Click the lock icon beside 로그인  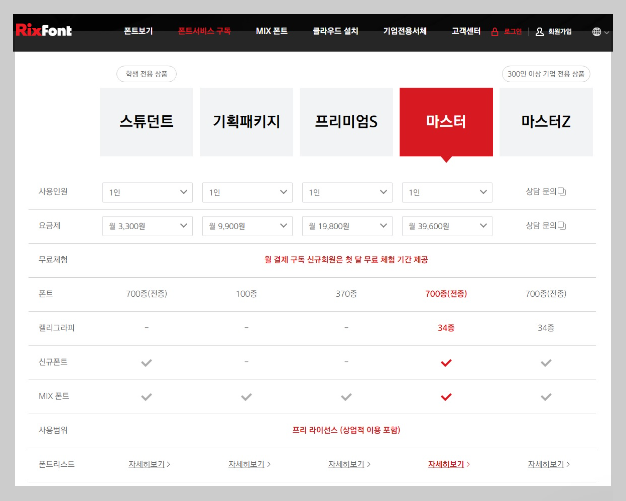coord(495,32)
